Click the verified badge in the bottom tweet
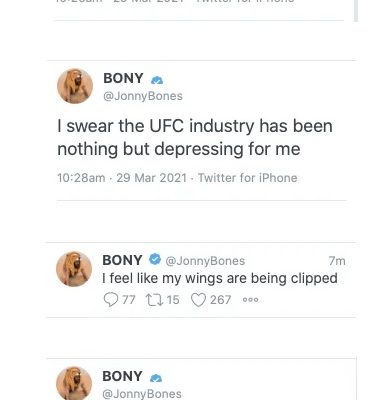Viewport: 384px width, 400px height. (156, 378)
